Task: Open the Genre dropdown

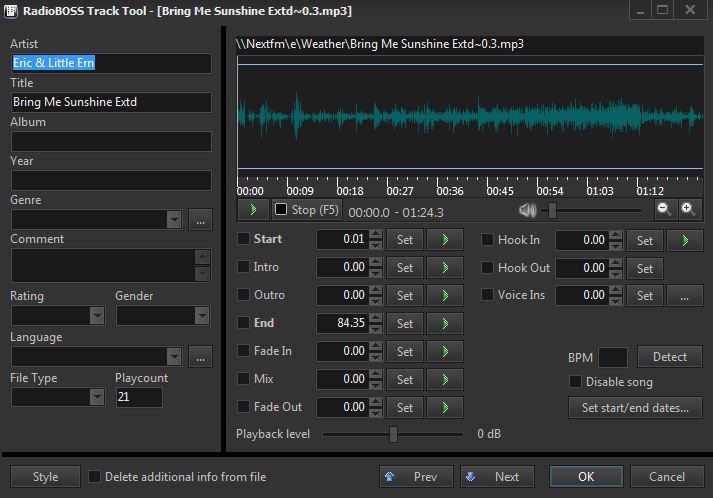Action: (174, 220)
